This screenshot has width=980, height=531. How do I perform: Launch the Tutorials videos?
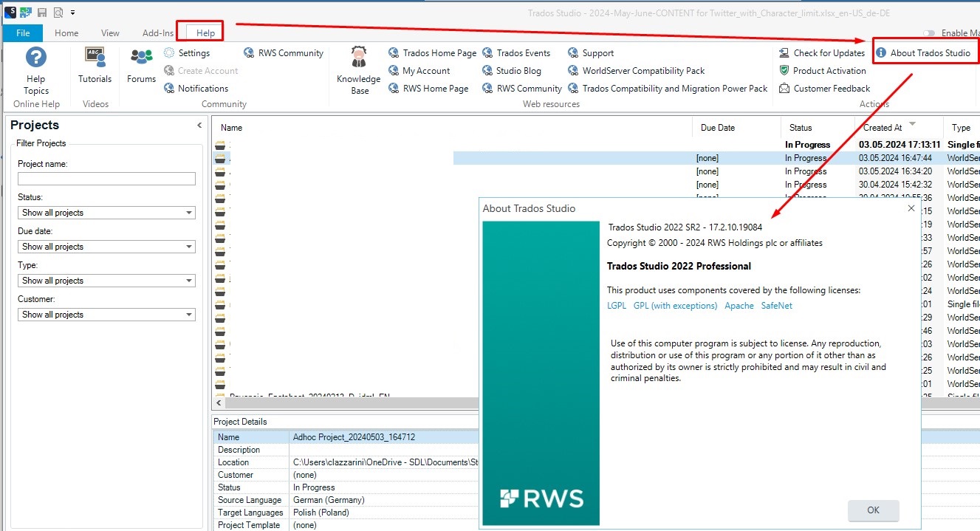(95, 66)
